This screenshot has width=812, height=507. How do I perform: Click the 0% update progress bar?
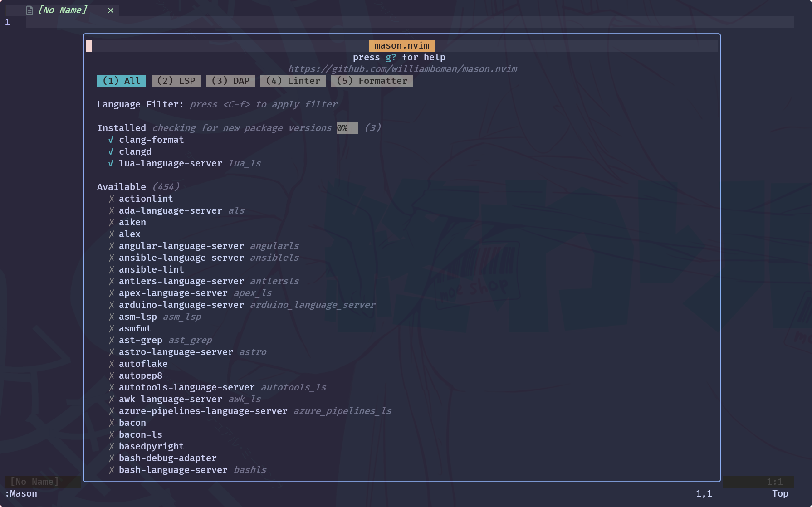[347, 128]
